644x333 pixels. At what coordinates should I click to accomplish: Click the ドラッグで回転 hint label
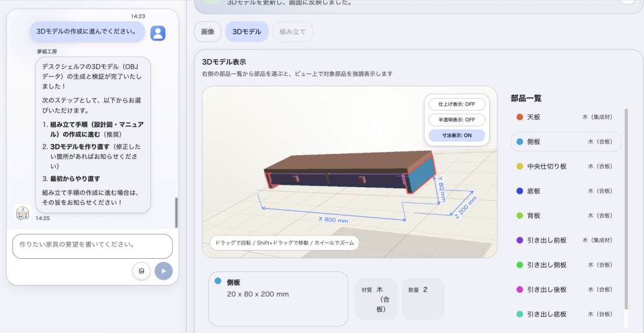(x=285, y=243)
